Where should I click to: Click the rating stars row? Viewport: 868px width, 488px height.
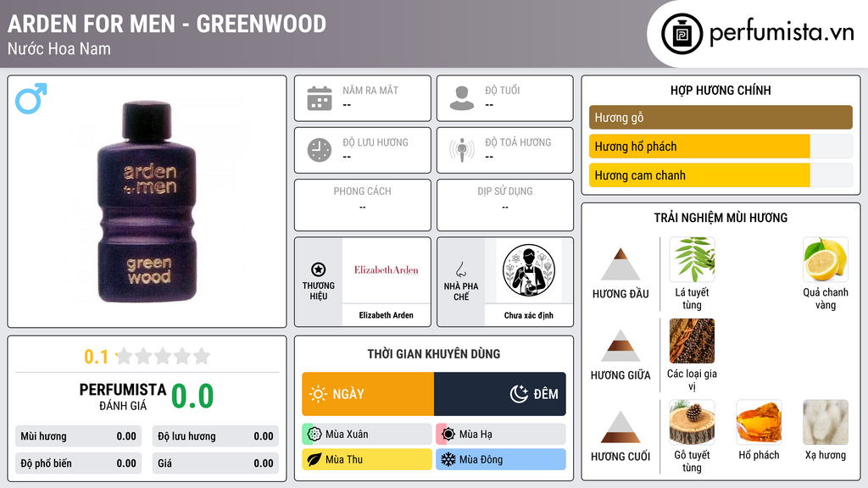pos(163,356)
